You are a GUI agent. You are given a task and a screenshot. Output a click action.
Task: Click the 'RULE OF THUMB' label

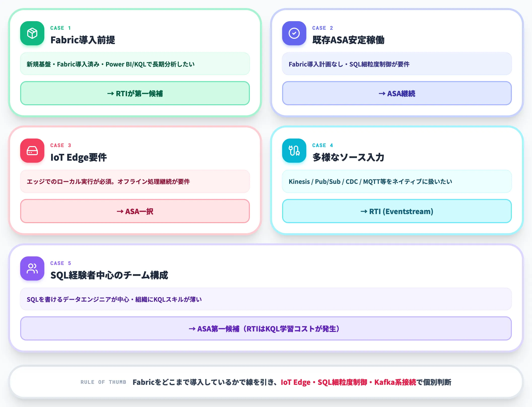pos(103,382)
